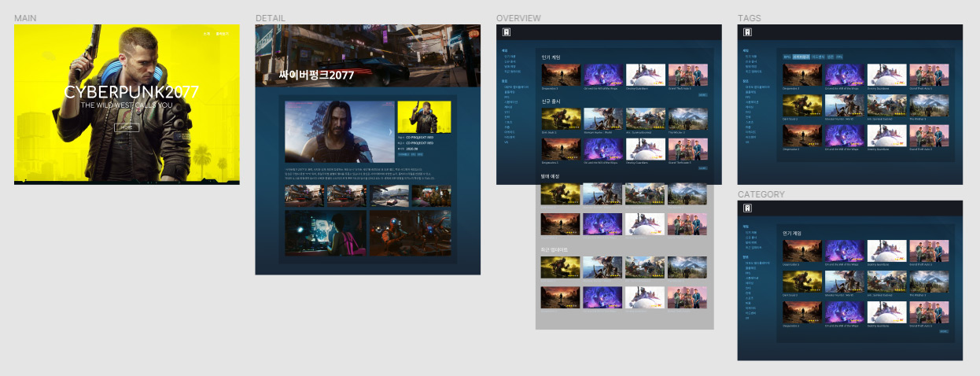Click the 2020.09 release date in DETAIL

click(412, 148)
